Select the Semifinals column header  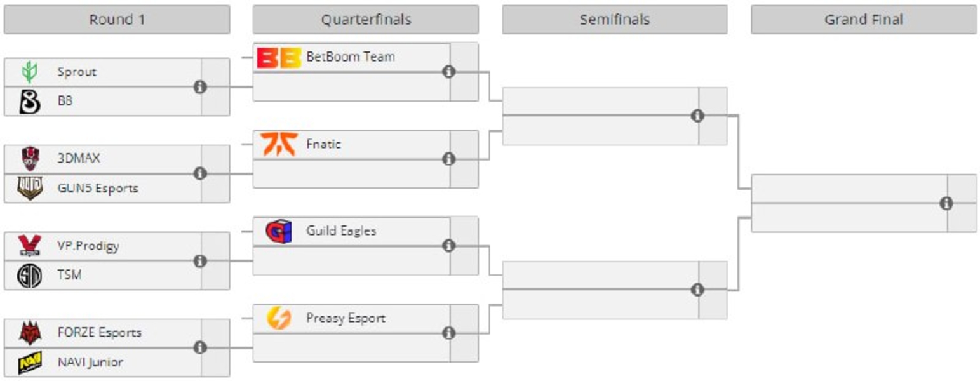[614, 20]
